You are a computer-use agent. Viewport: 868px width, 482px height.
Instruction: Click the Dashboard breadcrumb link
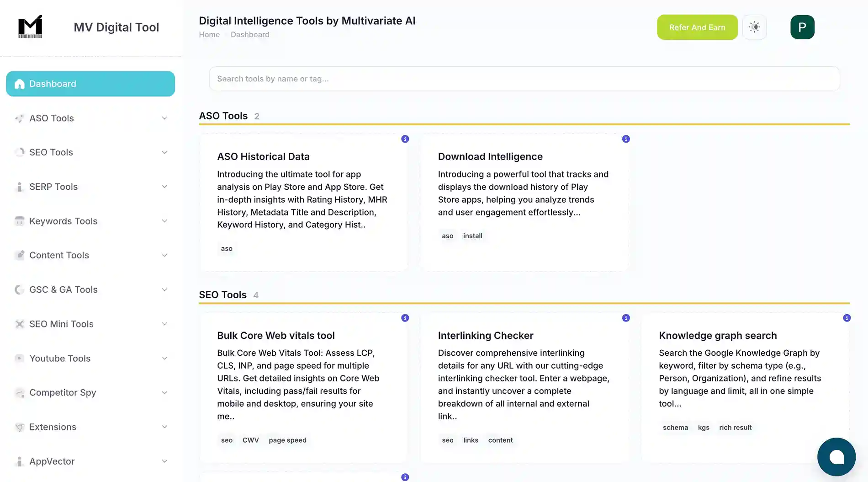tap(250, 35)
